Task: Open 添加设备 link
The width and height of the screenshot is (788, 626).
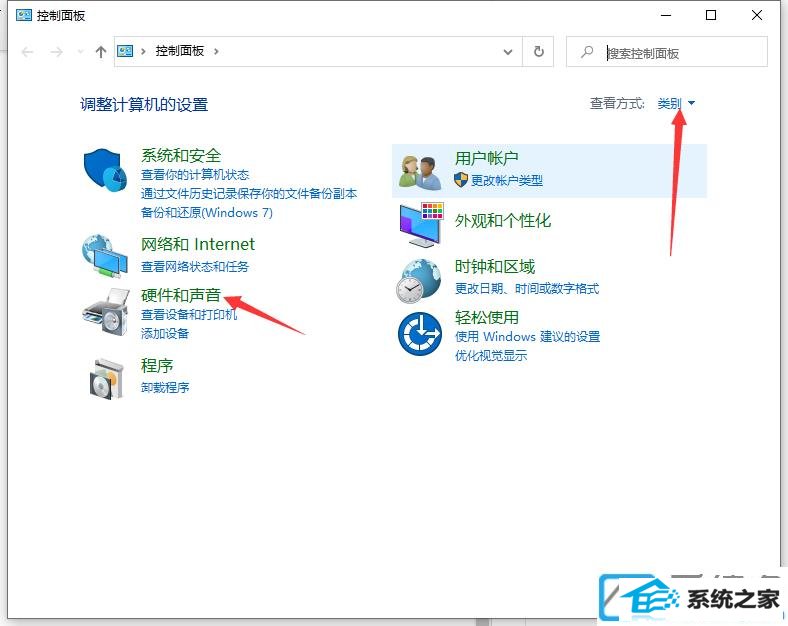Action: (x=165, y=333)
